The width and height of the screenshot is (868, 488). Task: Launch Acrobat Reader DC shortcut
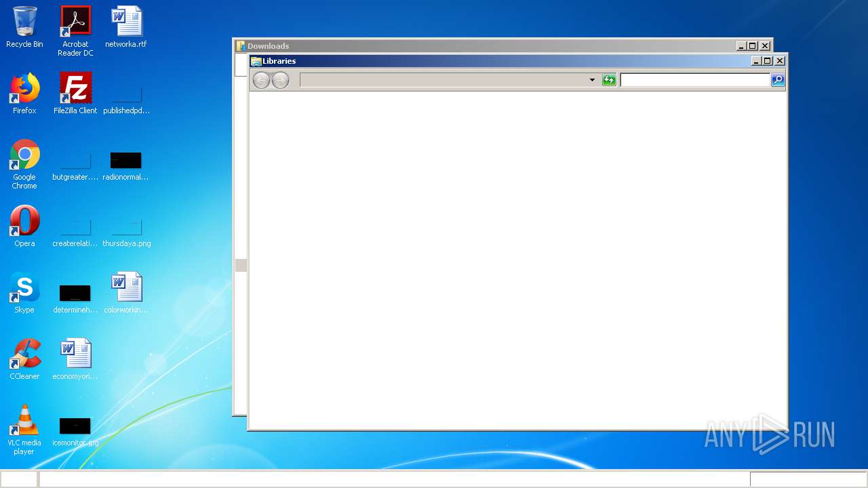75,31
